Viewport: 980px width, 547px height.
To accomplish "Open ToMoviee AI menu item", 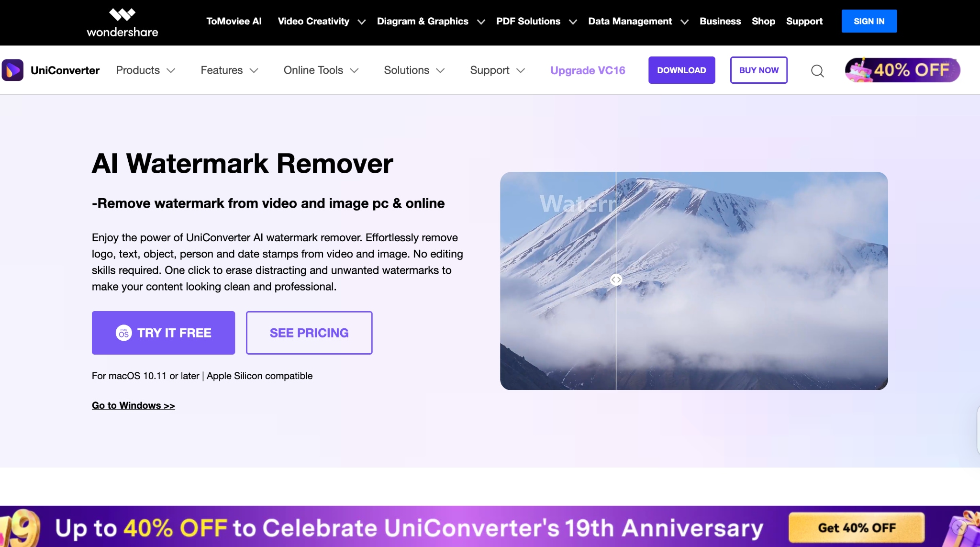I will pos(234,21).
